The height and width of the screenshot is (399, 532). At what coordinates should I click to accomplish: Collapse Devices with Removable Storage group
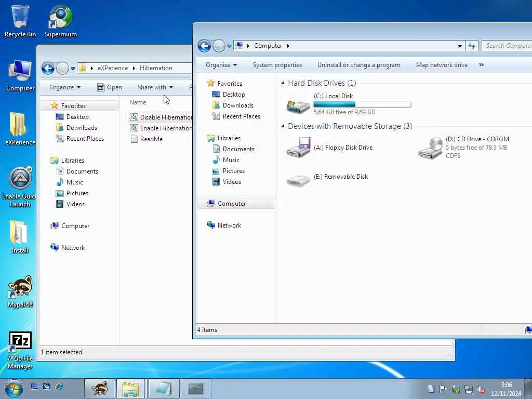coord(283,126)
